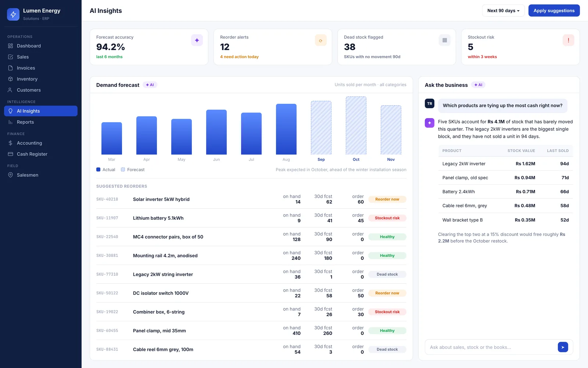The height and width of the screenshot is (368, 588).
Task: Click the Dead stock flagged square icon
Action: coord(445,40)
